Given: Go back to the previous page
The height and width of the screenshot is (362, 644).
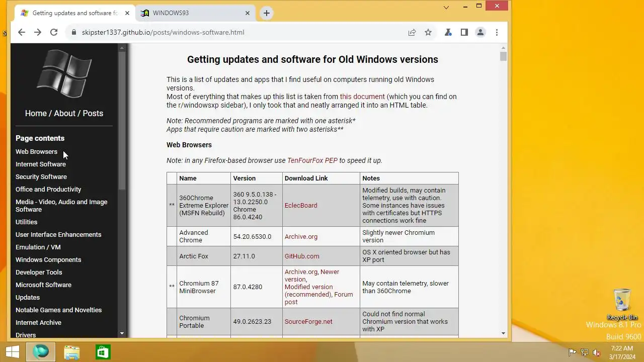Looking at the screenshot, I should tap(21, 32).
